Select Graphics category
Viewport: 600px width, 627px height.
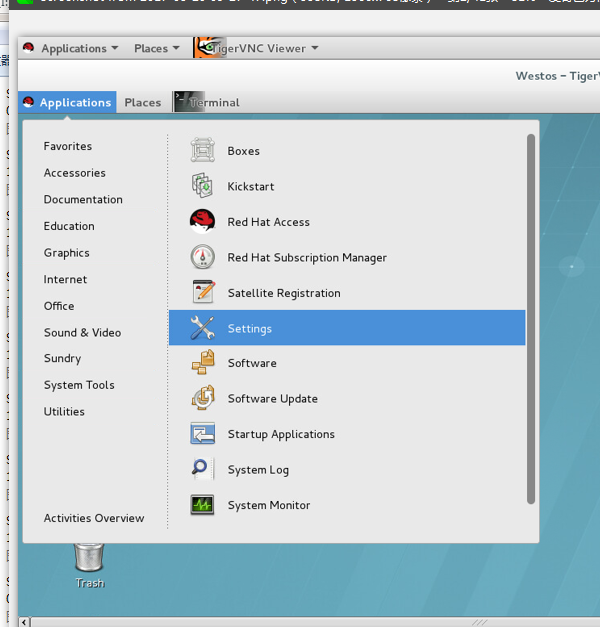point(66,253)
